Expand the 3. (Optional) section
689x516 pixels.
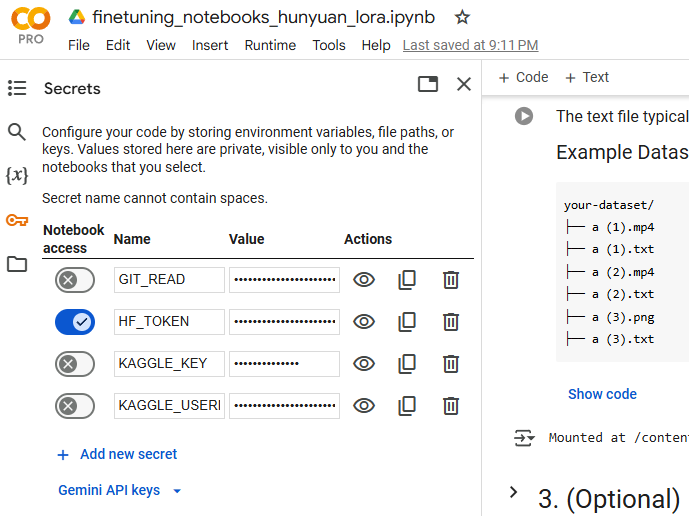(x=514, y=492)
